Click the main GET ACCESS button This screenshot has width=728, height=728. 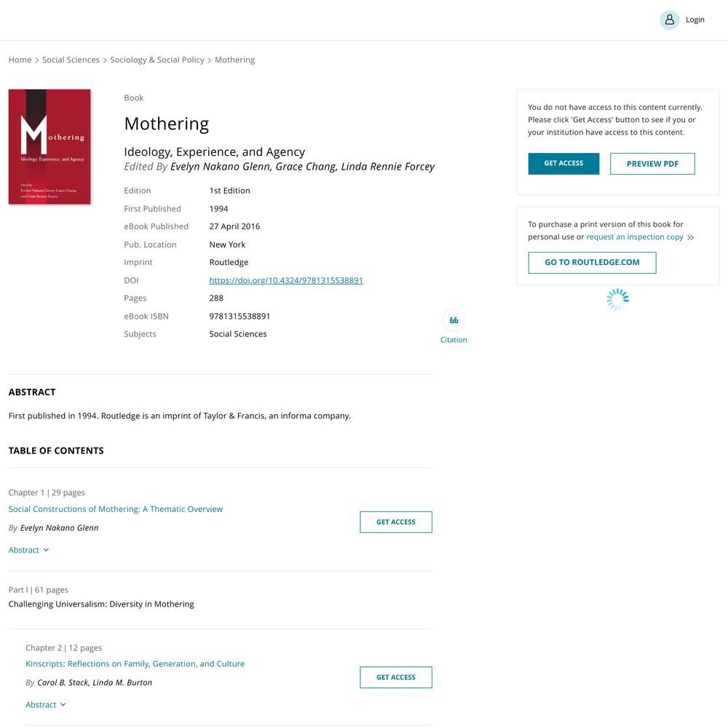563,163
